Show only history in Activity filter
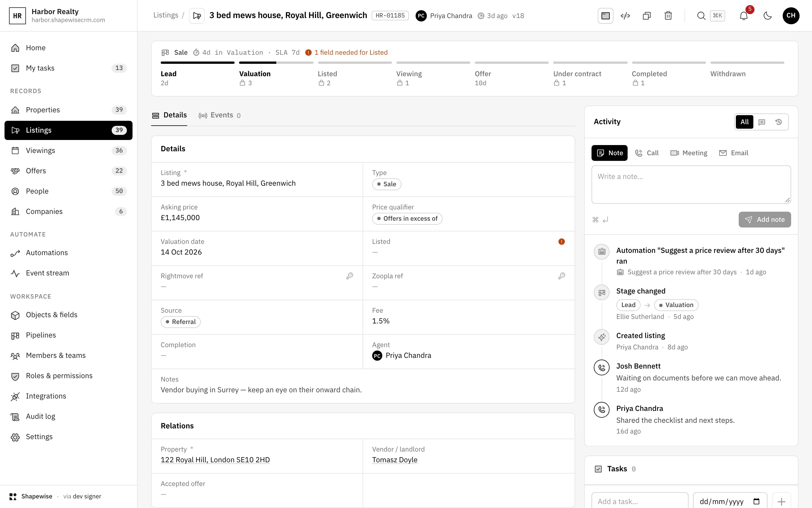Screen dimensions: 812x508 tap(778, 122)
